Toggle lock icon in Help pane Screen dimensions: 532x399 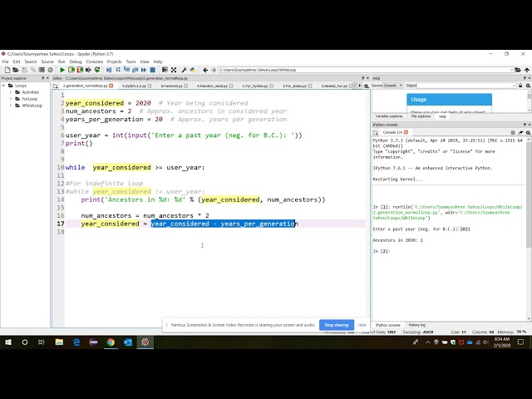tap(520, 86)
